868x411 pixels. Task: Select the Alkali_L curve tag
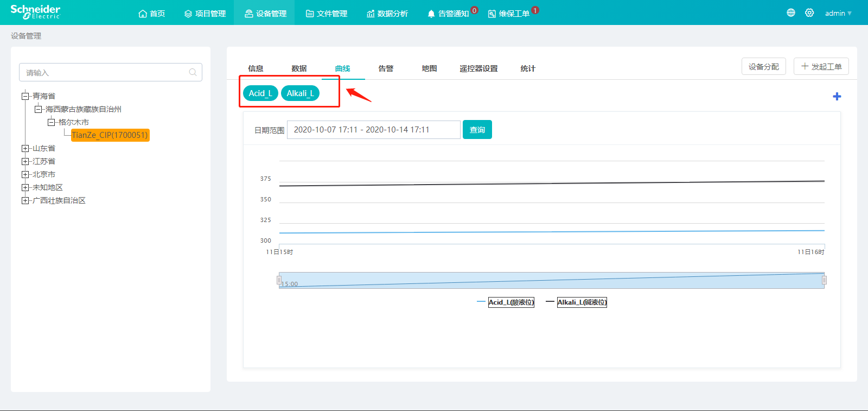click(x=300, y=93)
